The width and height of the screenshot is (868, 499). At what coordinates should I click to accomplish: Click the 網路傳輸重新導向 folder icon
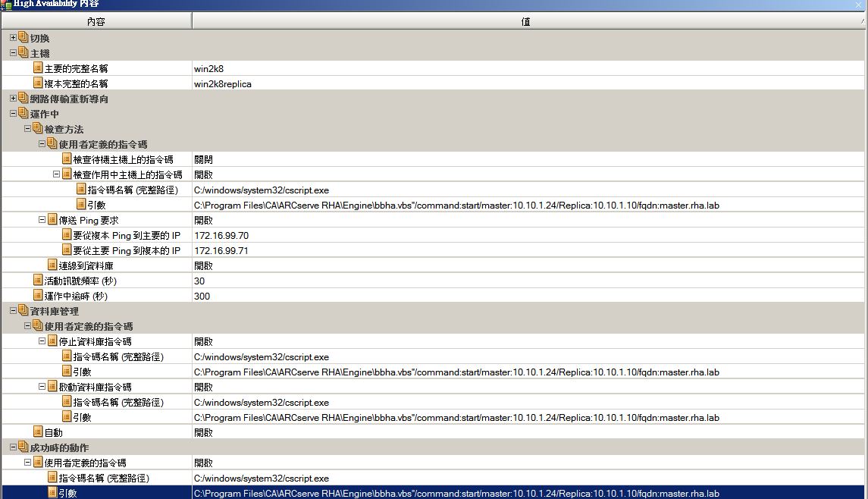click(24, 98)
